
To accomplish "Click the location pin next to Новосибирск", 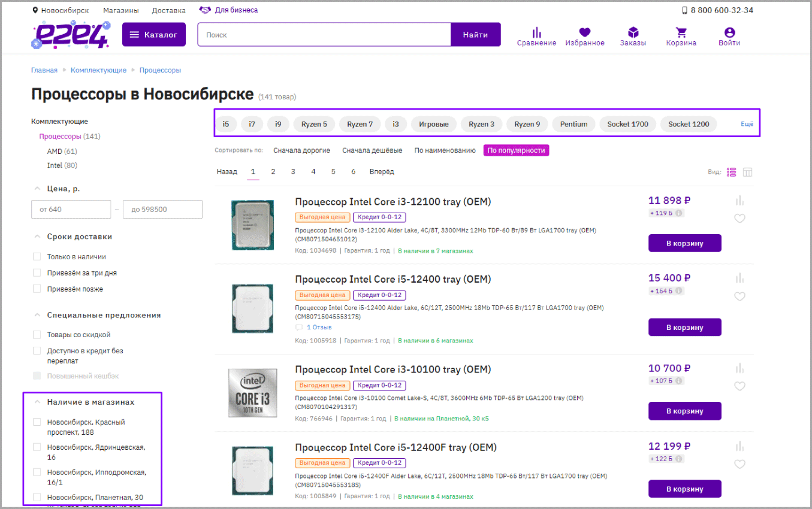I will click(x=35, y=11).
